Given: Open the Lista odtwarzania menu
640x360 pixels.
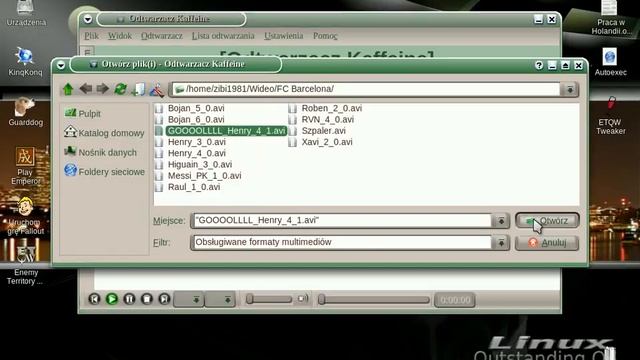Looking at the screenshot, I should tap(223, 36).
